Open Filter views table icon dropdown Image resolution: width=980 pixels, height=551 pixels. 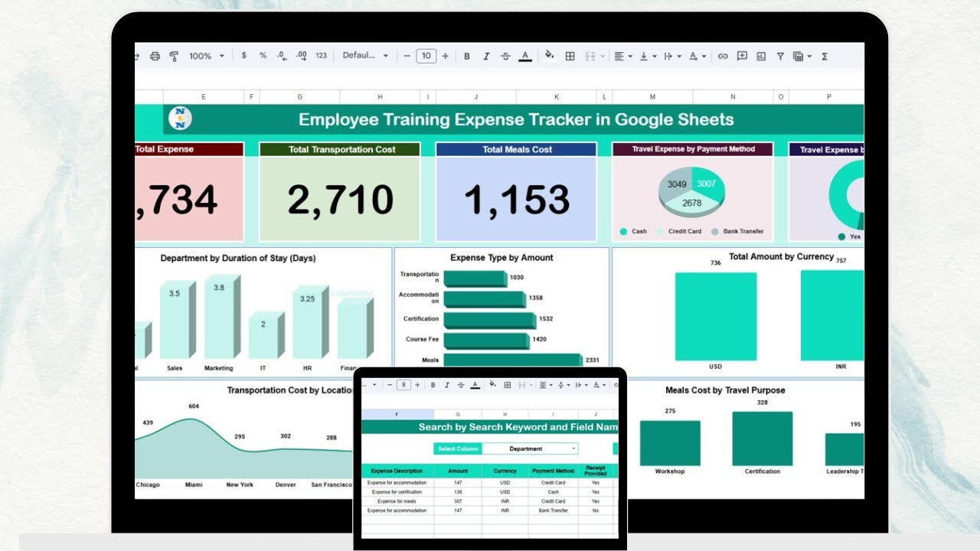[802, 56]
